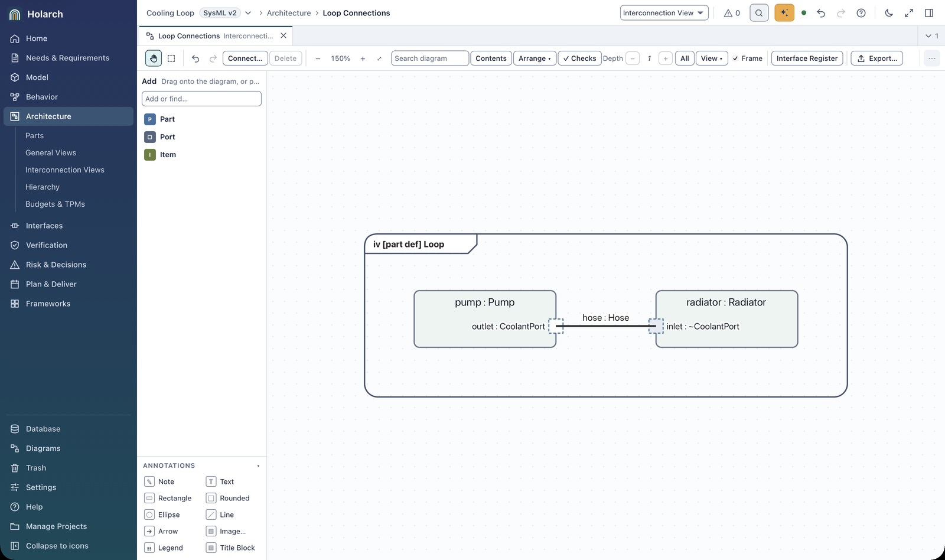Enter fullscreen mode

(909, 13)
